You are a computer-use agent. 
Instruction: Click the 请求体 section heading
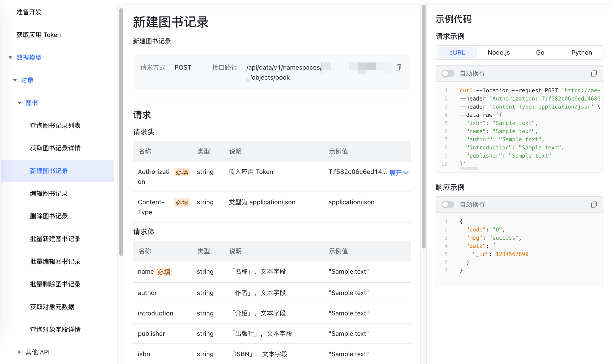[144, 232]
